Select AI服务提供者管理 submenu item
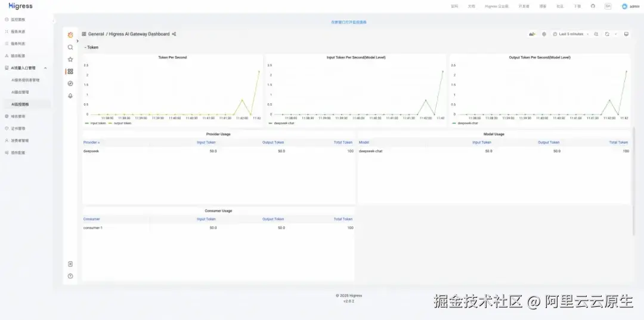This screenshot has width=644, height=320. pyautogui.click(x=26, y=80)
